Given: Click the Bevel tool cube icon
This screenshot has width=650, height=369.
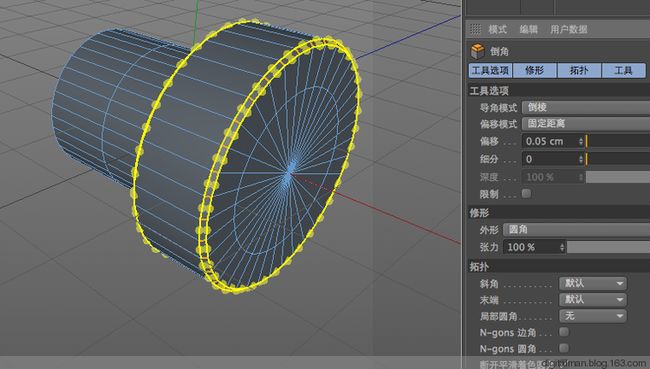Looking at the screenshot, I should click(478, 51).
